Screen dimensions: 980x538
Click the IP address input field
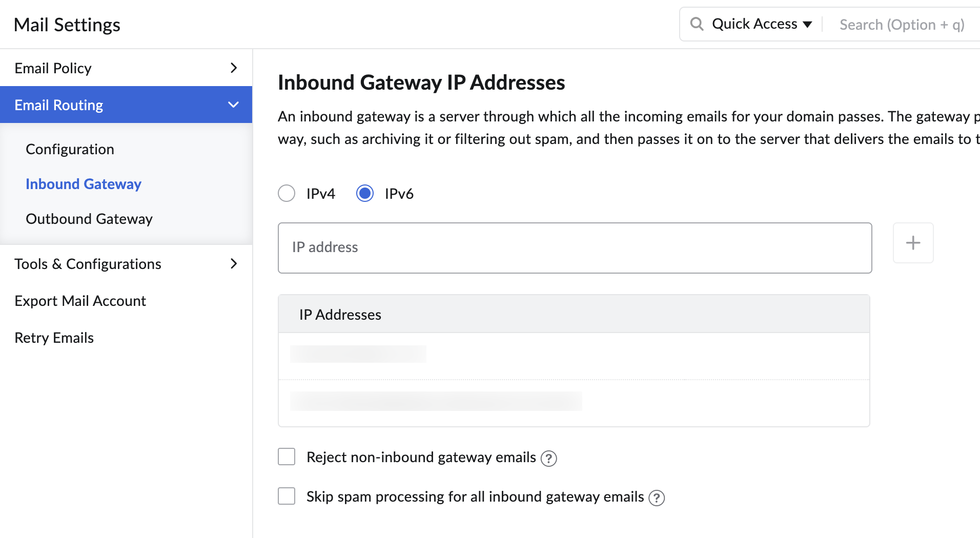575,248
